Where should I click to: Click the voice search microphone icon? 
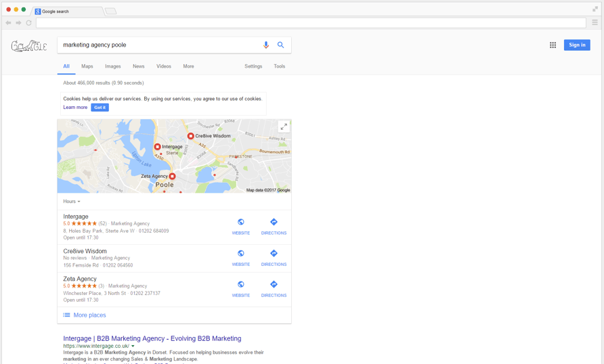(266, 45)
